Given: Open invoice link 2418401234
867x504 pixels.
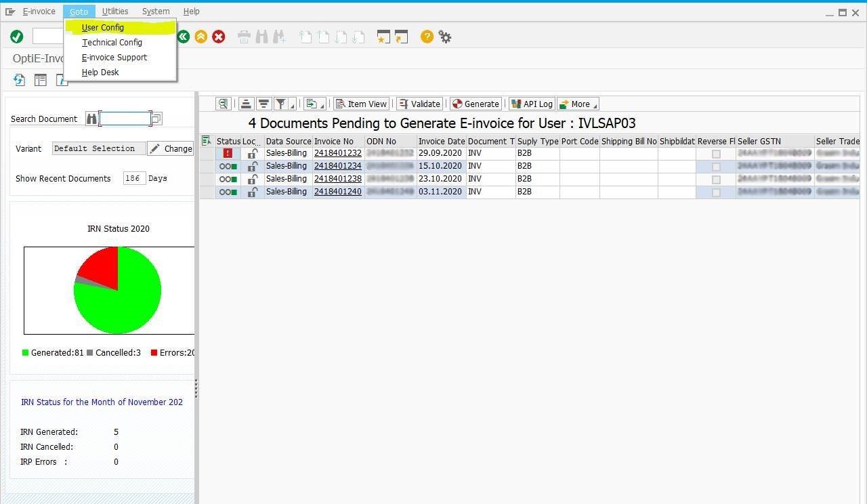Looking at the screenshot, I should tap(338, 166).
